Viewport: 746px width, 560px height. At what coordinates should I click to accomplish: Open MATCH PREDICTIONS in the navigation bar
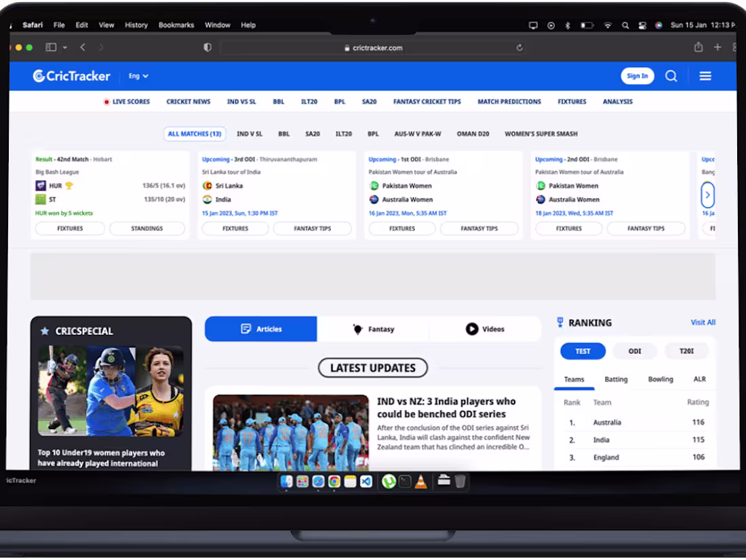pos(509,102)
